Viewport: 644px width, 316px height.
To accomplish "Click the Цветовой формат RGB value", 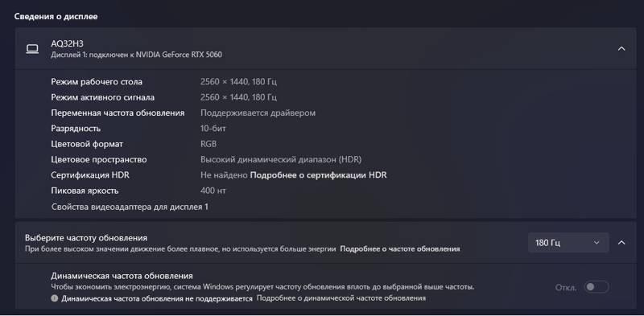I will [x=208, y=144].
